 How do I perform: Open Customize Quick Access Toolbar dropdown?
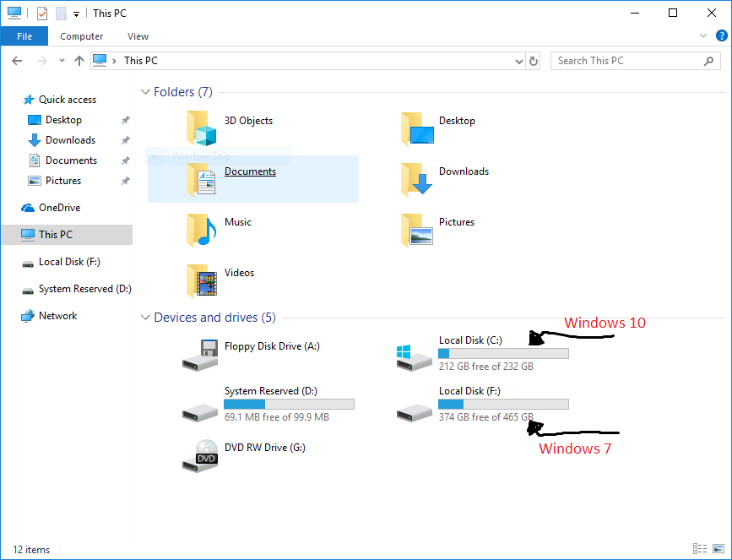pos(76,14)
